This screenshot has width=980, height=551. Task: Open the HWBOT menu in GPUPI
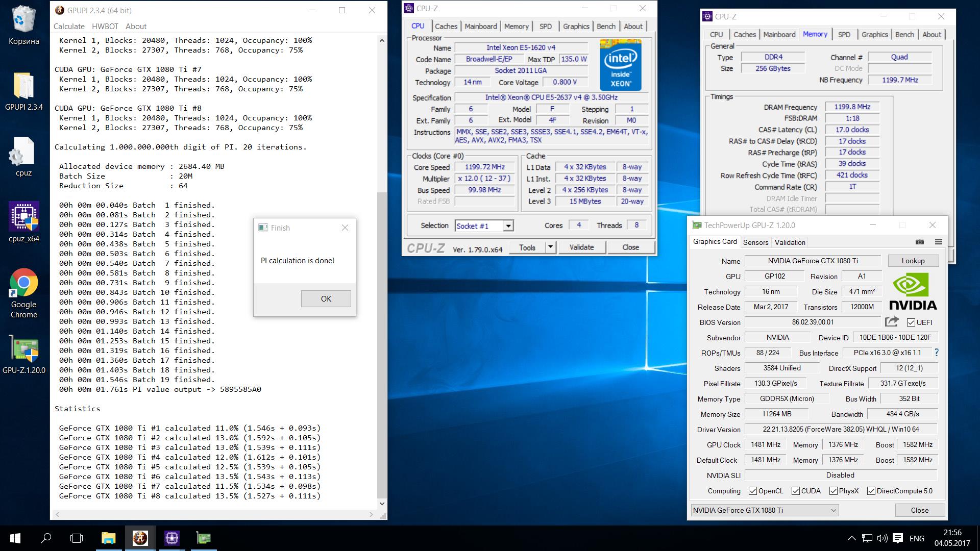point(105,27)
